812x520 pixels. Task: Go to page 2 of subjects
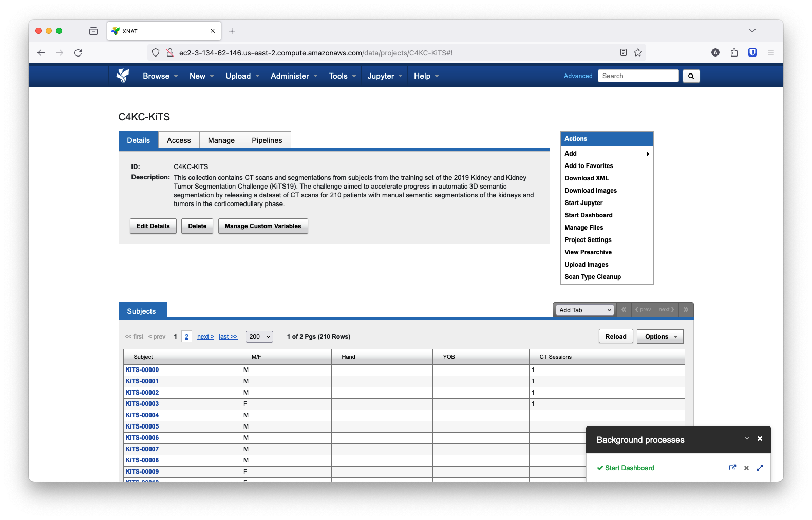tap(186, 337)
